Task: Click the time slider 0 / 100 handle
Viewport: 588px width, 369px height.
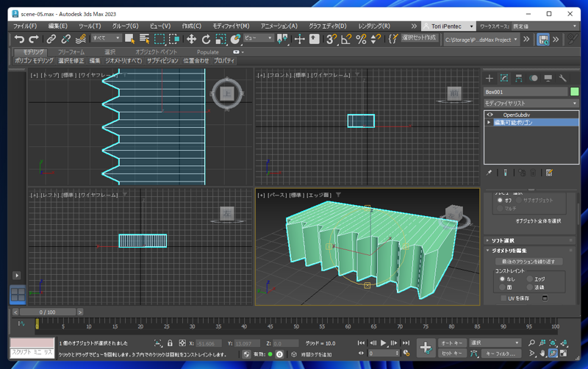Action: (48, 312)
